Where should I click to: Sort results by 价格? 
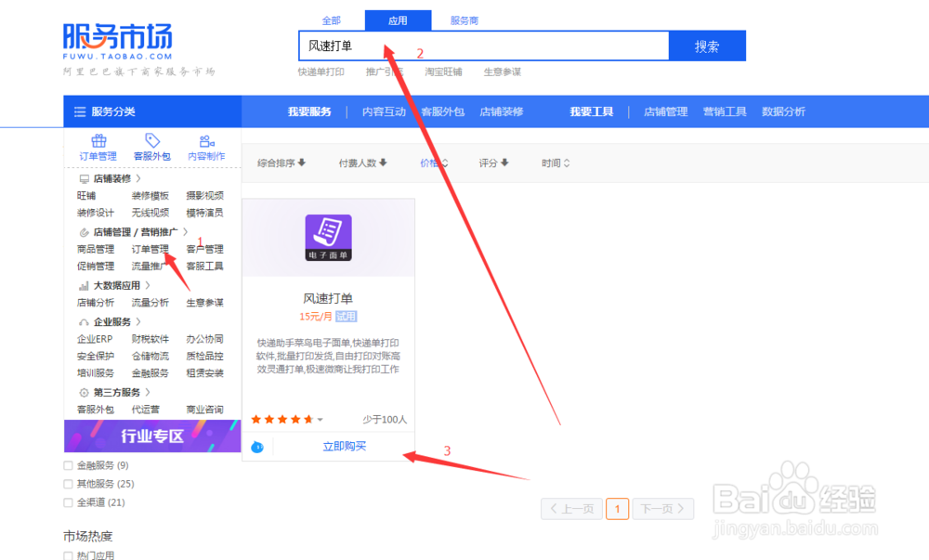click(x=434, y=163)
